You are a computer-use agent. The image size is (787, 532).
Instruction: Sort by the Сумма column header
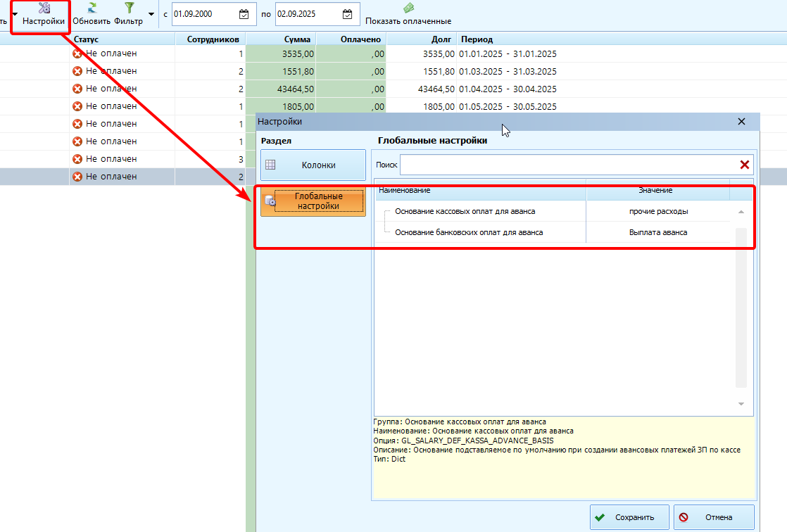point(281,39)
